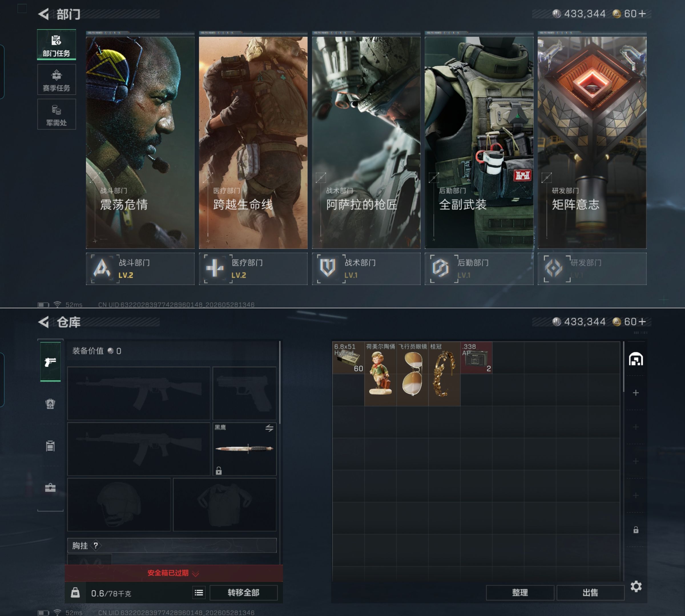Click the first primary weapon slot
Screen dimensions: 685x616
click(x=139, y=393)
